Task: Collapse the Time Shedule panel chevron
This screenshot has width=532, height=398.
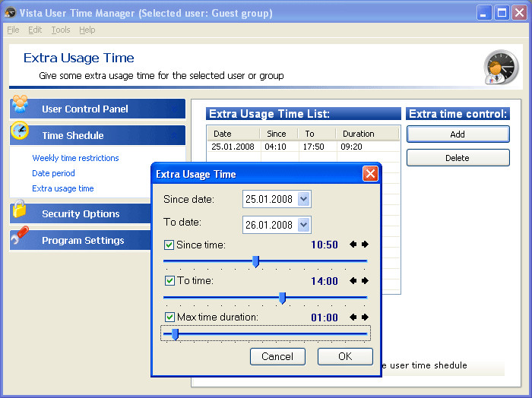Action: (x=174, y=136)
